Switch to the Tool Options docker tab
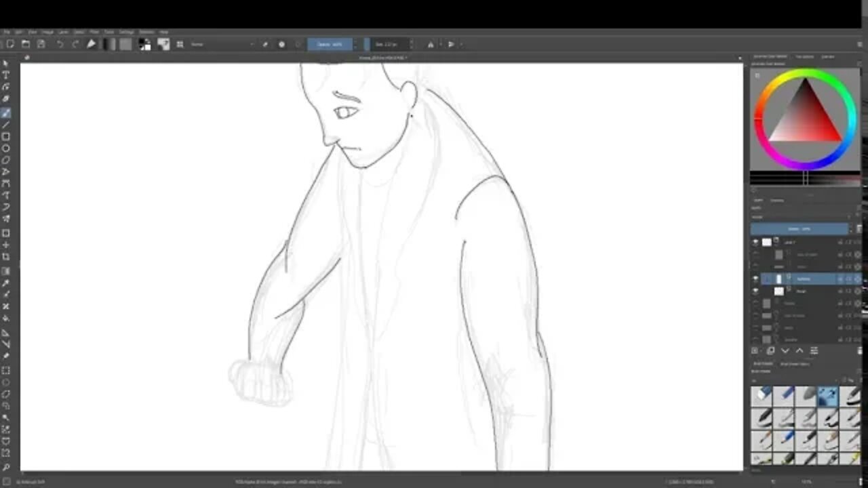This screenshot has height=488, width=868. click(x=804, y=56)
